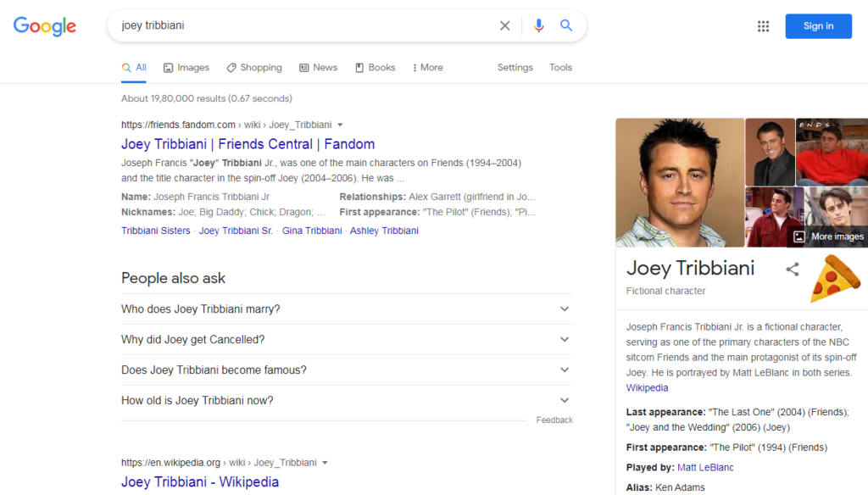
Task: Open the Gina Tribbiani sitelink
Action: coord(312,231)
